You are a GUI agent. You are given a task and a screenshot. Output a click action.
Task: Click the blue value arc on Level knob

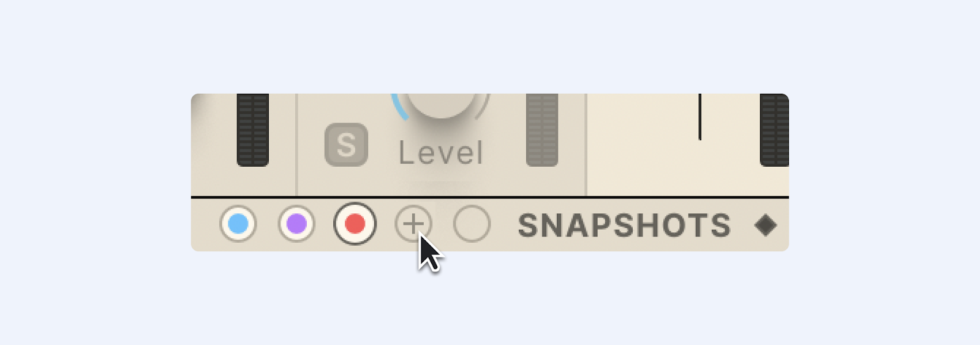pos(399,106)
